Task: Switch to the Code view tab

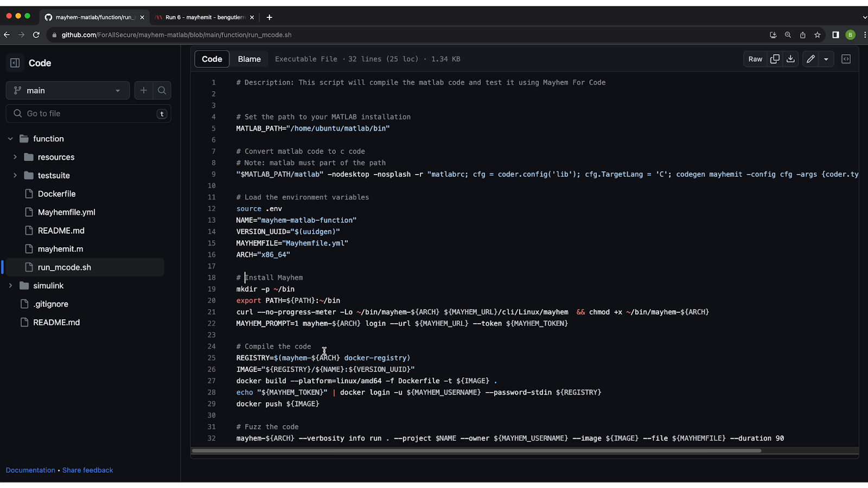Action: (x=212, y=59)
